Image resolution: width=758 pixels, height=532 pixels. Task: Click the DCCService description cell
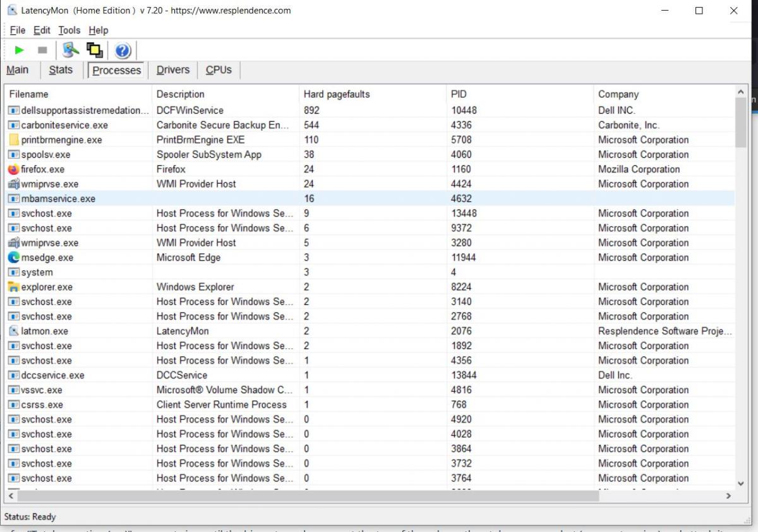(x=182, y=375)
